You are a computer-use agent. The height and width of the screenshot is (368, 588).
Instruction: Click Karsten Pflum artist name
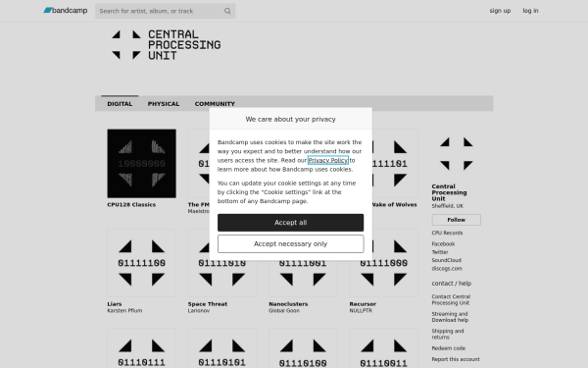tap(124, 310)
